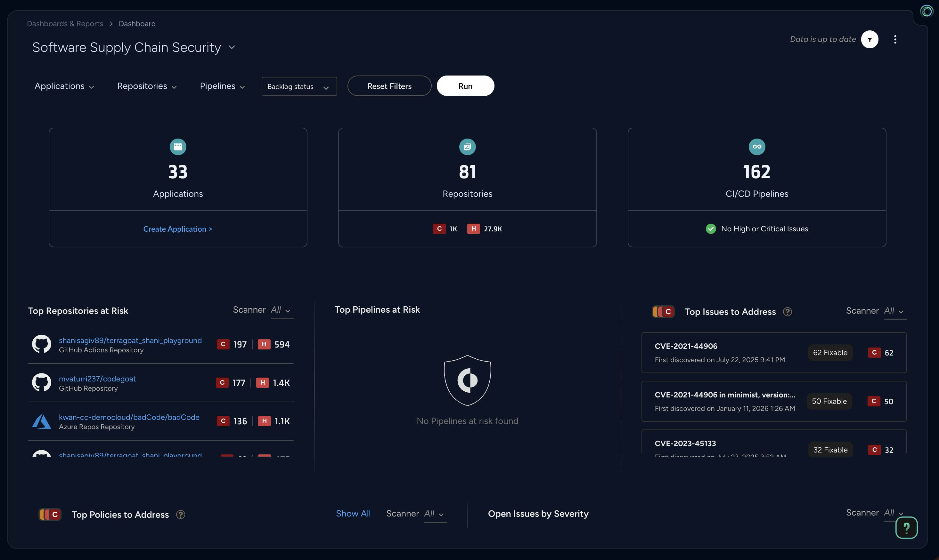Click the Run button to apply filters
Image resolution: width=939 pixels, height=560 pixels.
(x=465, y=86)
